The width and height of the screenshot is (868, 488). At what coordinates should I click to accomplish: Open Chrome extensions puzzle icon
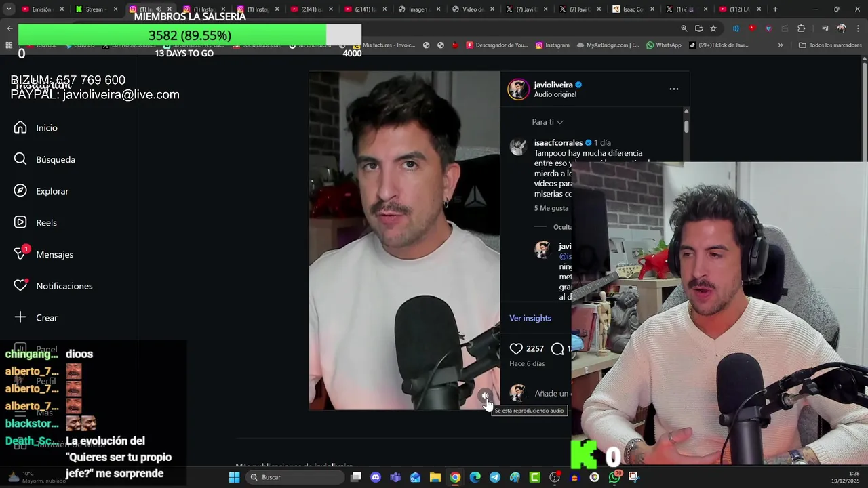click(x=802, y=28)
